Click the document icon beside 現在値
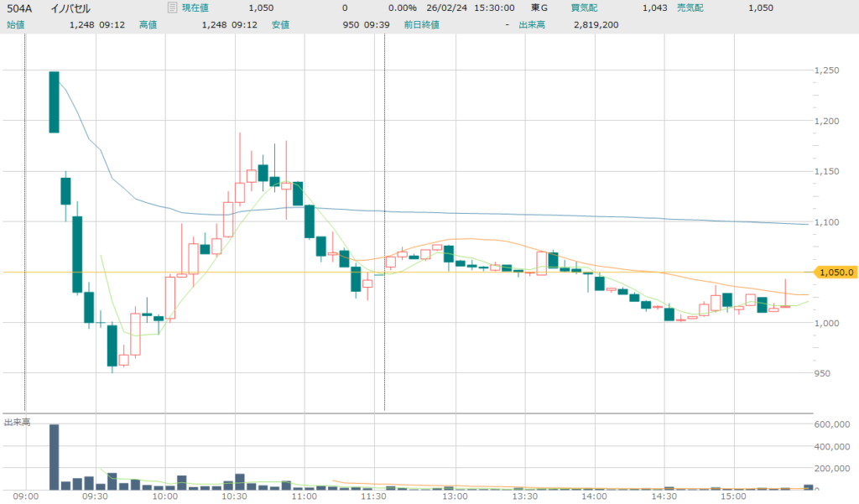This screenshot has height=504, width=859. point(172,8)
